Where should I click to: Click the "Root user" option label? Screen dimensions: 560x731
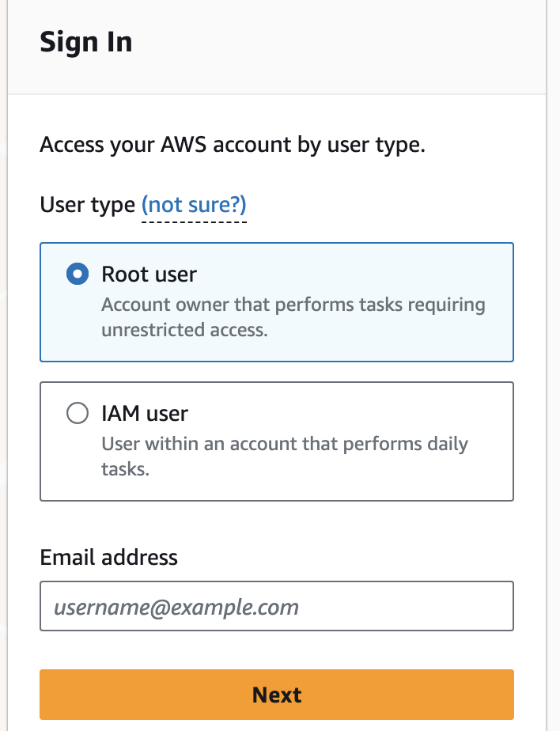(149, 275)
